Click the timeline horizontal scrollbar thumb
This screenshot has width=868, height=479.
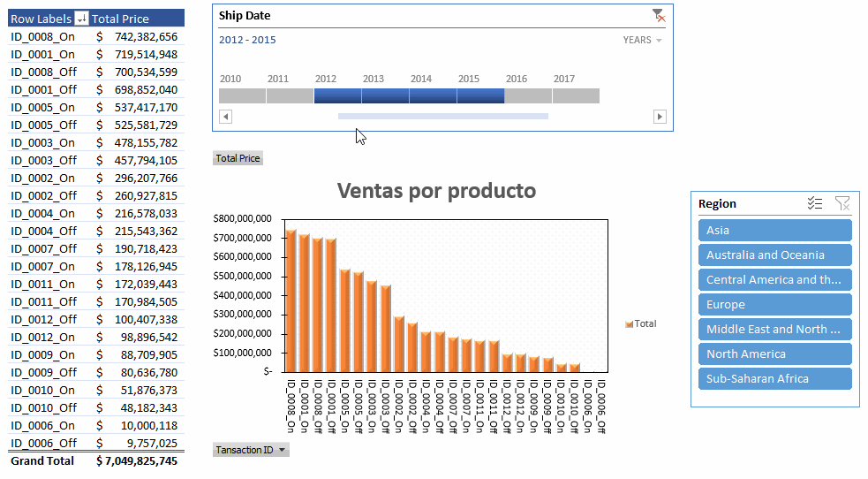tap(442, 116)
